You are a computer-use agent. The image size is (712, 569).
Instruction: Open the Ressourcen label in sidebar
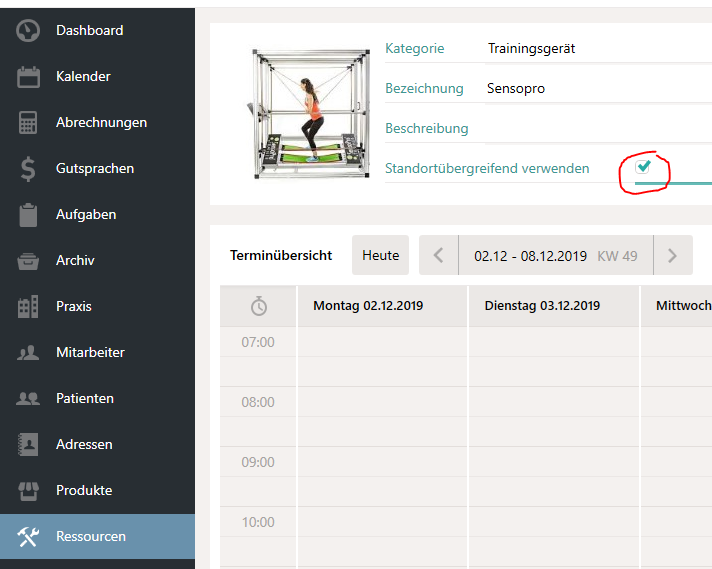[x=91, y=536]
